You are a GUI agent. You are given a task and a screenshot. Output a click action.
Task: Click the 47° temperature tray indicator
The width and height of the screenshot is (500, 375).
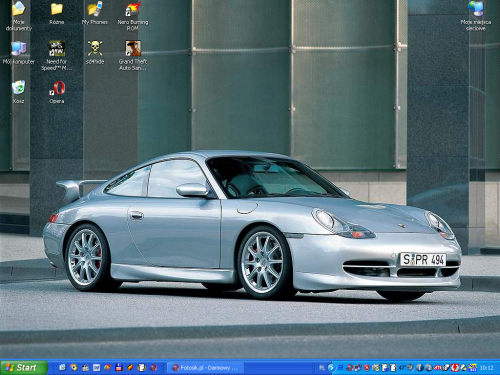(x=403, y=368)
